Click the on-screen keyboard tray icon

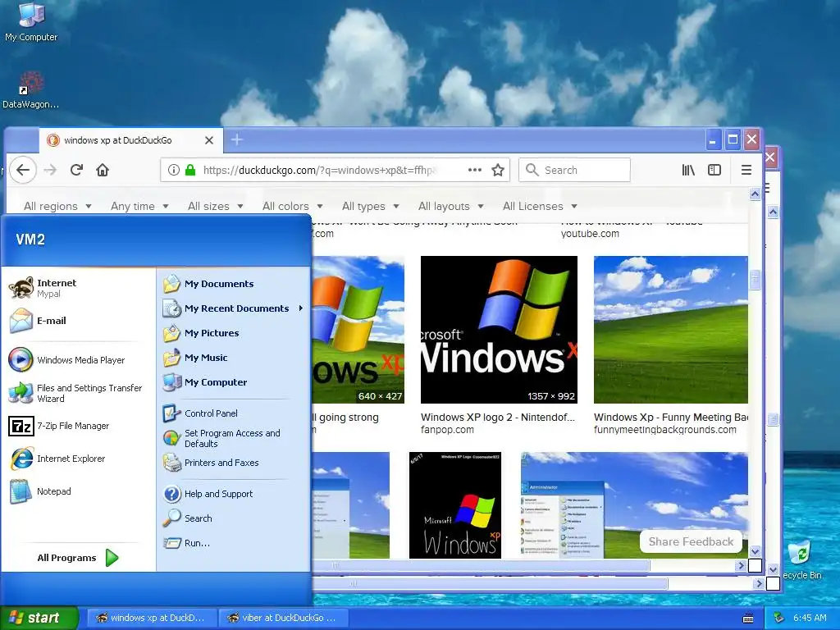coord(748,619)
